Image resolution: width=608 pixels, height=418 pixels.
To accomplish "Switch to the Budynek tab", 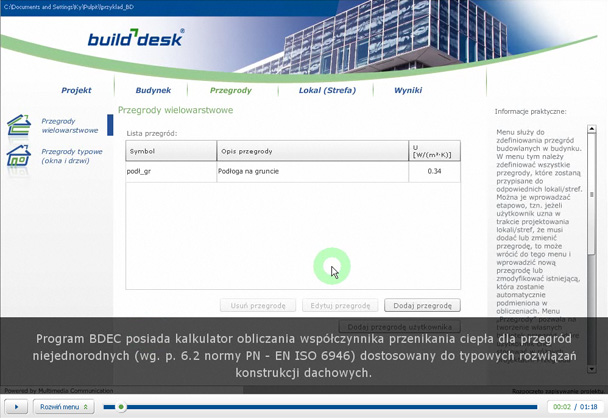I will 153,90.
